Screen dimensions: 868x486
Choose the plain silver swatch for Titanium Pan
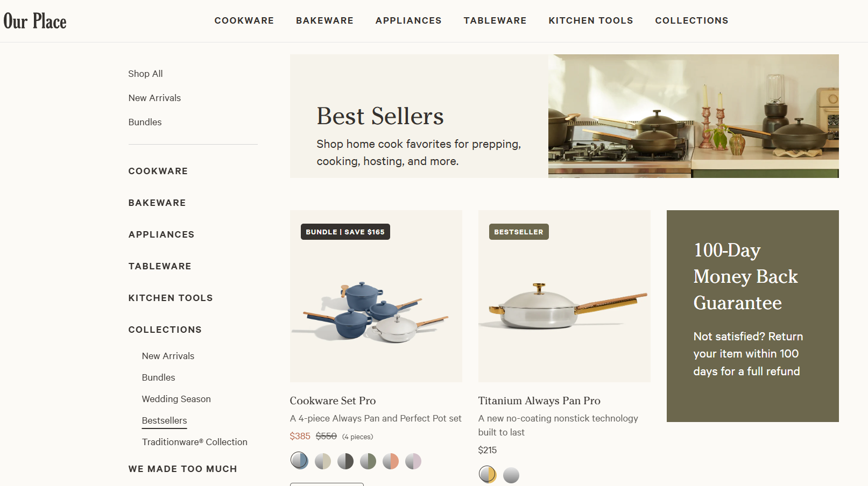(511, 475)
